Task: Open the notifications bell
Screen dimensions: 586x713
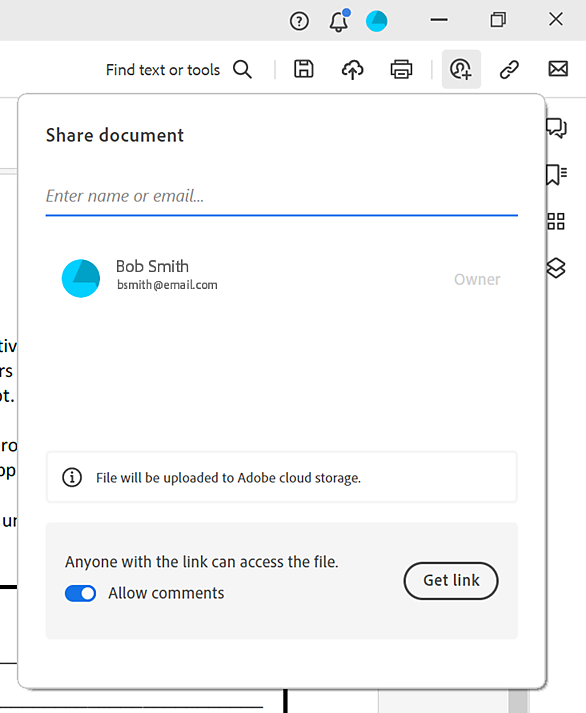Action: (x=339, y=20)
